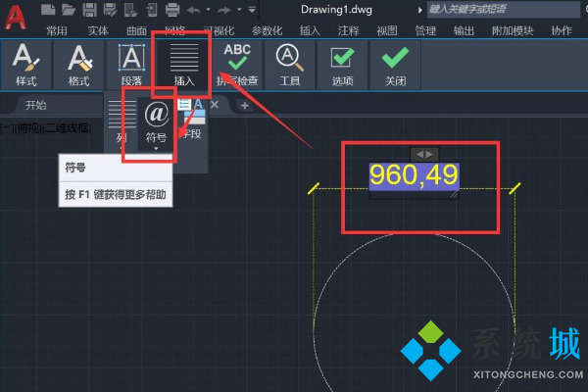Viewport: 588px width, 392px height.
Task: Click the 选项 (Options) checkmark button
Action: coord(343,66)
